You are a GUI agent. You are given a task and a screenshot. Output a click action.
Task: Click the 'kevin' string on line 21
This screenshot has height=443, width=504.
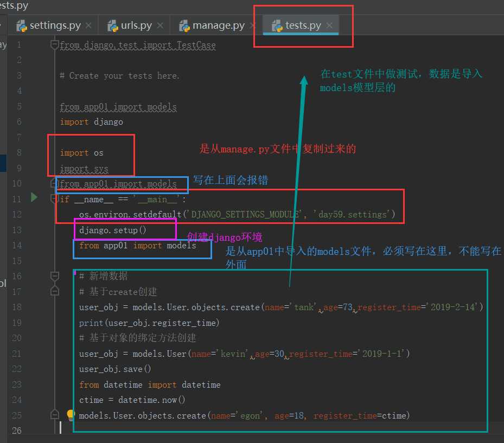[234, 354]
